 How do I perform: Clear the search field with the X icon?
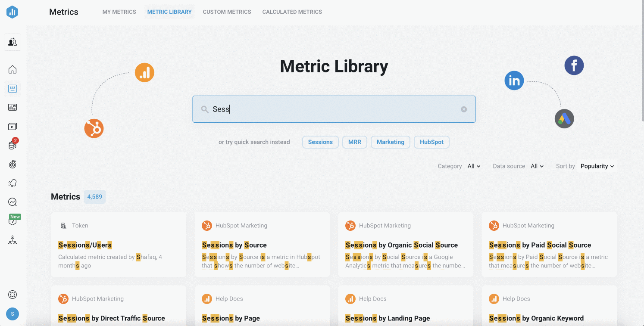[x=464, y=109]
